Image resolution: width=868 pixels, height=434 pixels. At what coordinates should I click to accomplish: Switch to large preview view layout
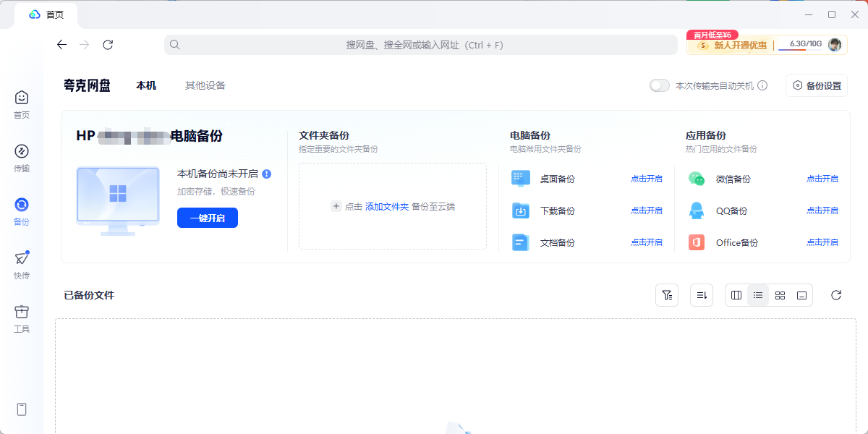click(801, 295)
